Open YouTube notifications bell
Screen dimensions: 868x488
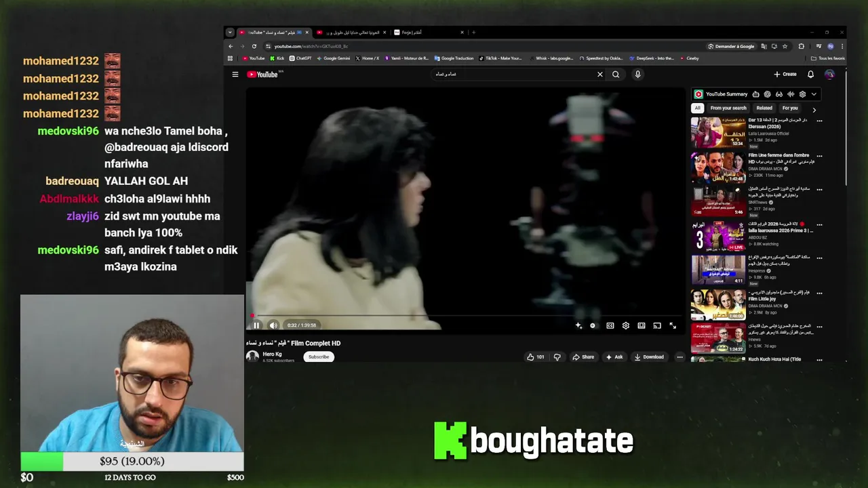click(810, 75)
